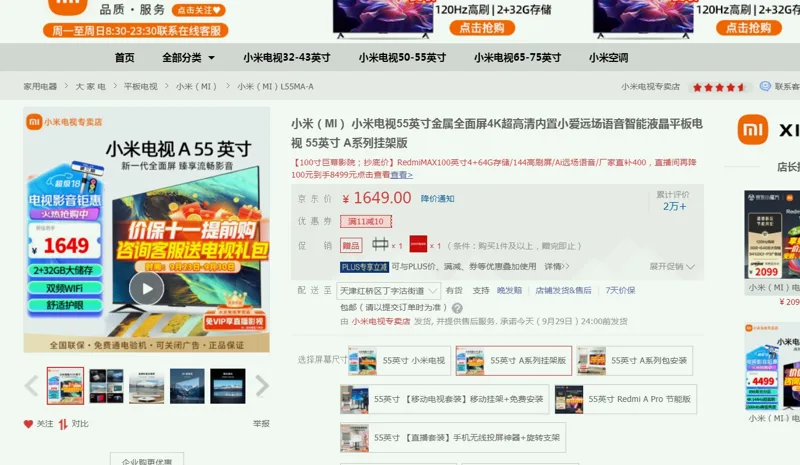Open delivery address dropdown 天津红桥区

(x=388, y=290)
